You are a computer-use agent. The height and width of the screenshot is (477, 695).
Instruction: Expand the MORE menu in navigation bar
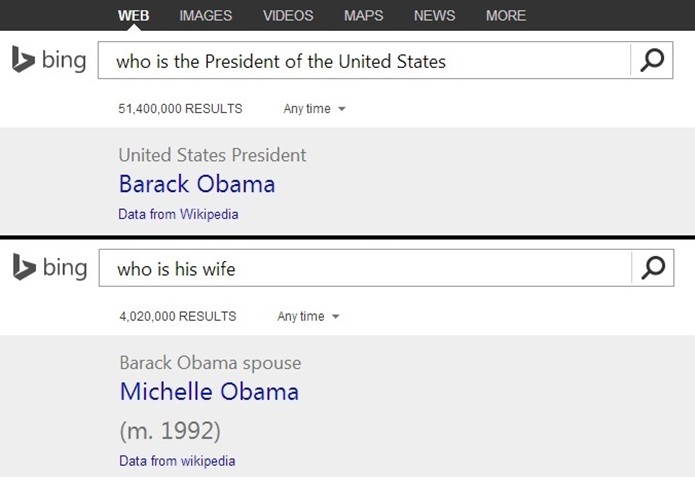click(506, 16)
